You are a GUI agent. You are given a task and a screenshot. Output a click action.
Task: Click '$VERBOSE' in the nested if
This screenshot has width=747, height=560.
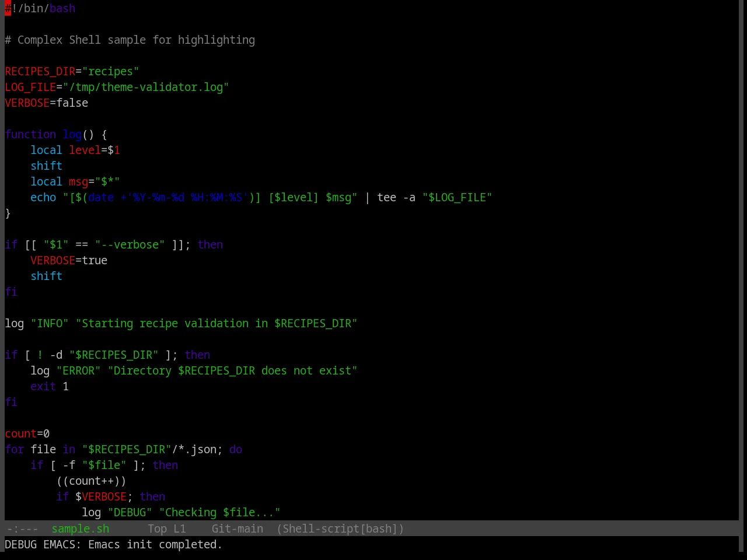[x=101, y=496]
